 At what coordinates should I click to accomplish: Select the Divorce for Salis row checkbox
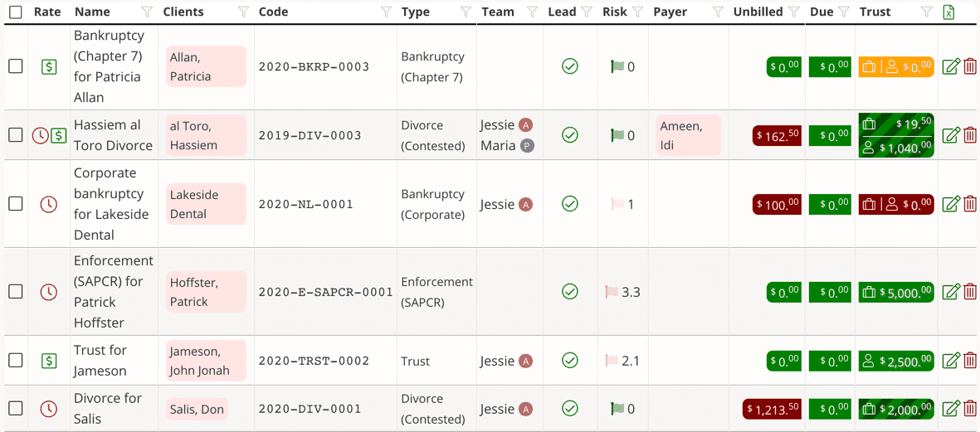click(16, 409)
